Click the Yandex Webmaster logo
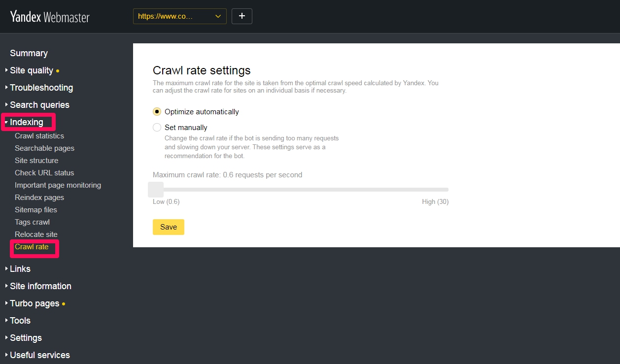620x364 pixels. [x=50, y=17]
